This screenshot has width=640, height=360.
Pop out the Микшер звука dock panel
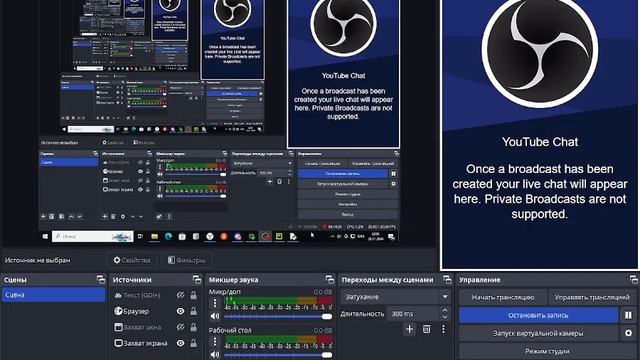coord(330,280)
